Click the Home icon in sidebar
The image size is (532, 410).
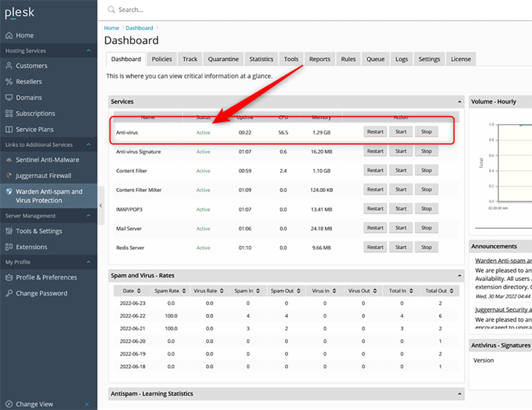9,35
